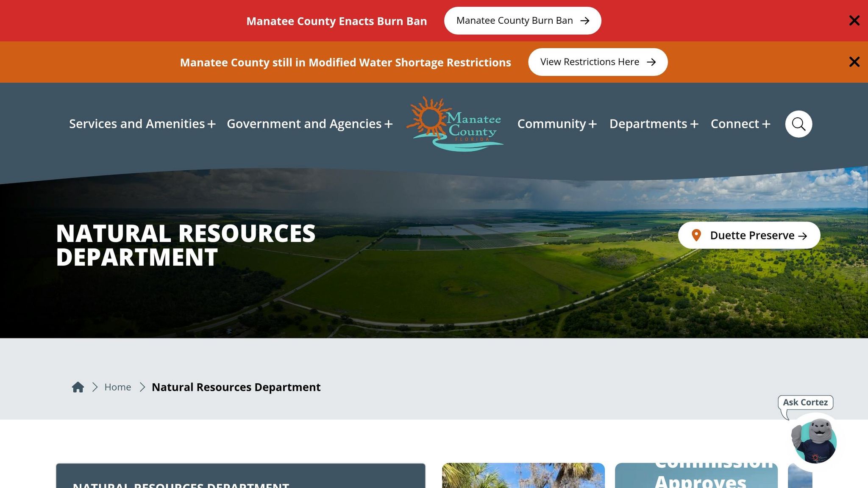The height and width of the screenshot is (488, 868).
Task: Open the Connect menu
Action: point(740,124)
